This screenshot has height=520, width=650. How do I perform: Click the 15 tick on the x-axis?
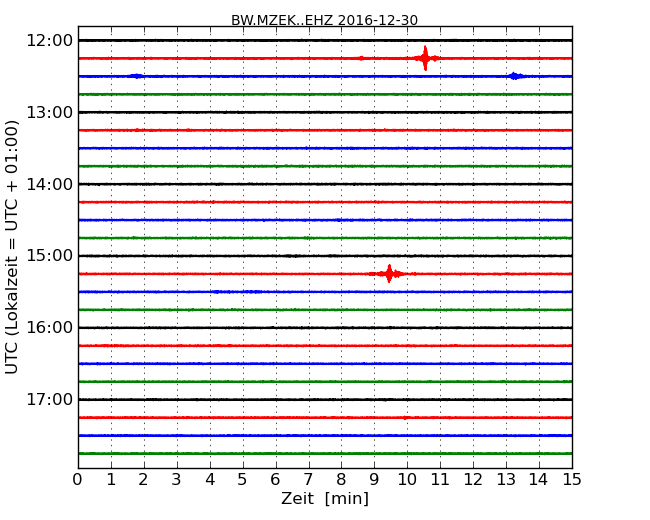(x=571, y=480)
